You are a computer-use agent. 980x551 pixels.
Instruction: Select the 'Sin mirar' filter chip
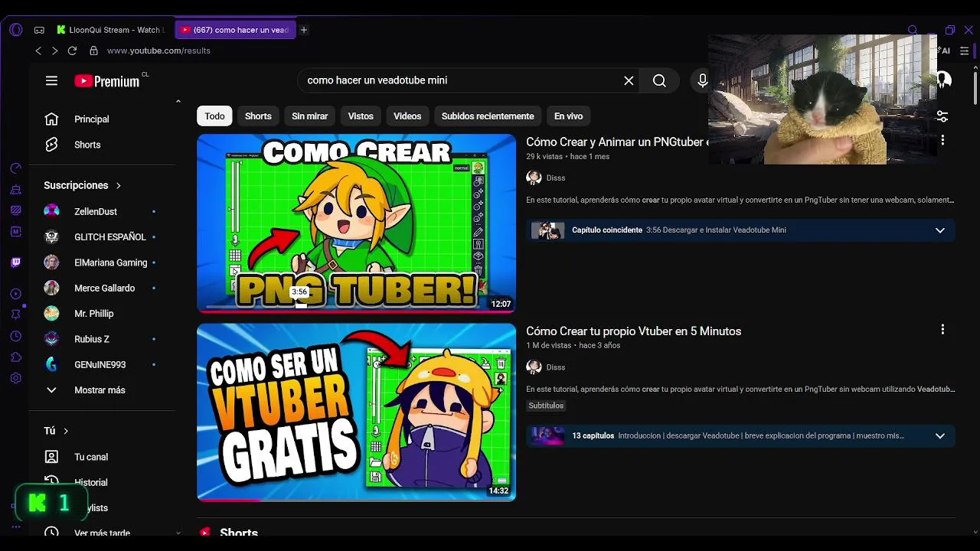(309, 116)
